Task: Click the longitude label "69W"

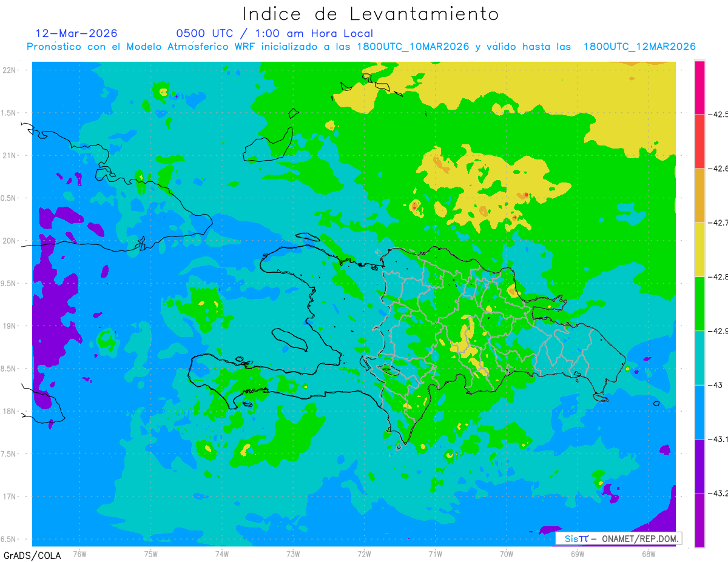Action: pyautogui.click(x=577, y=554)
